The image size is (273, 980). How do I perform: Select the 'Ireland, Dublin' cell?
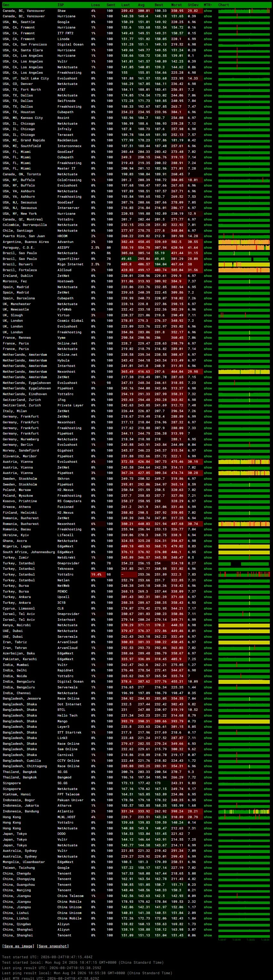(x=18, y=276)
